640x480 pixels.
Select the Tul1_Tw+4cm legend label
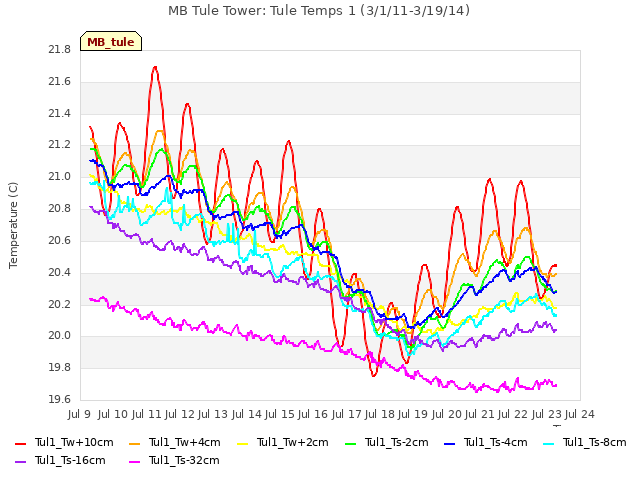click(184, 442)
